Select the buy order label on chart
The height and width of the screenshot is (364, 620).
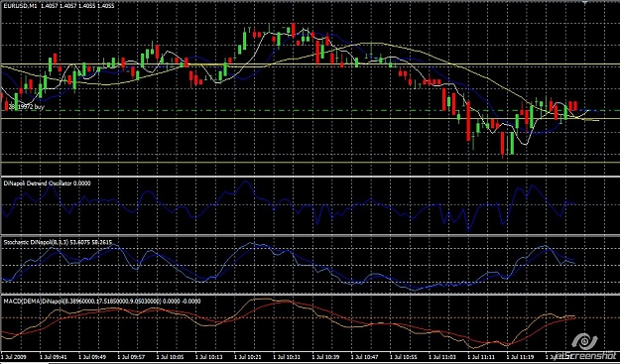point(26,107)
